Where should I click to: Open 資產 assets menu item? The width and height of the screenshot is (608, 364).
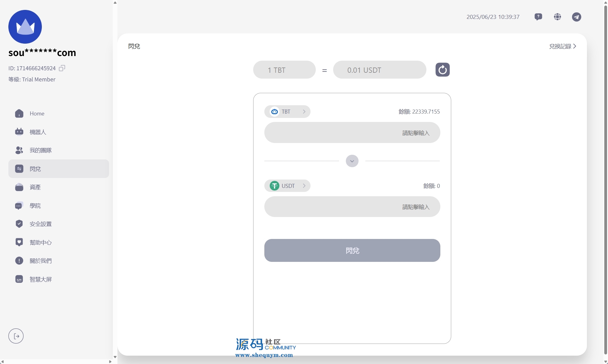(x=35, y=187)
